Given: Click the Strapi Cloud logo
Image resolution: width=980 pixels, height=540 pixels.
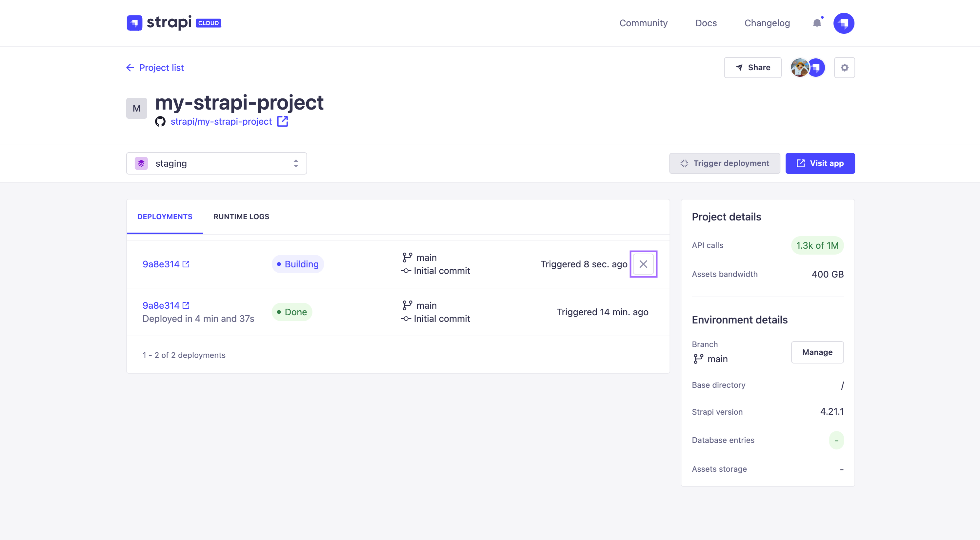Looking at the screenshot, I should coord(174,23).
